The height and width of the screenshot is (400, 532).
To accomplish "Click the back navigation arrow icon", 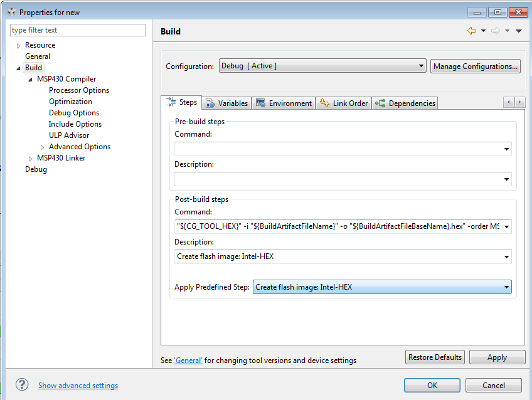I will [472, 31].
